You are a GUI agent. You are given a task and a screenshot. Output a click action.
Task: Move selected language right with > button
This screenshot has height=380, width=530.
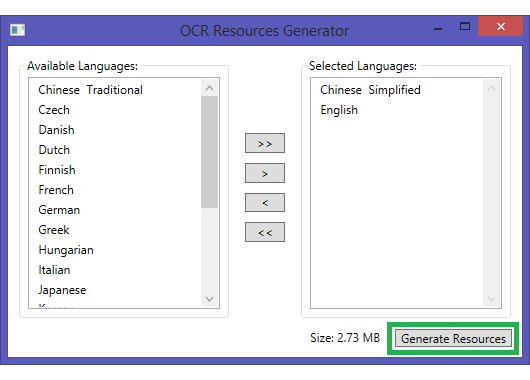tap(265, 173)
